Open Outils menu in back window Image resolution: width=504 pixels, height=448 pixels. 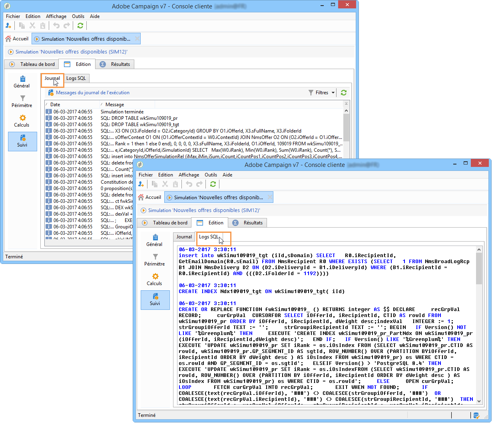78,16
